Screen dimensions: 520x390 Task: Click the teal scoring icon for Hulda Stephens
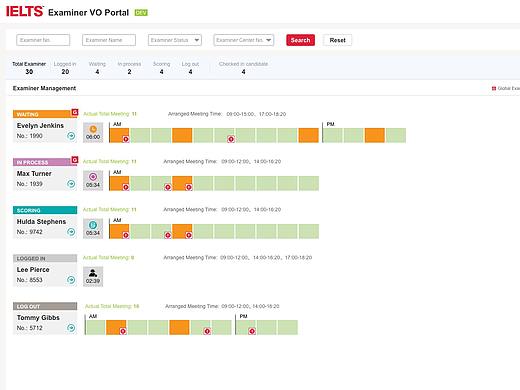pos(93,225)
